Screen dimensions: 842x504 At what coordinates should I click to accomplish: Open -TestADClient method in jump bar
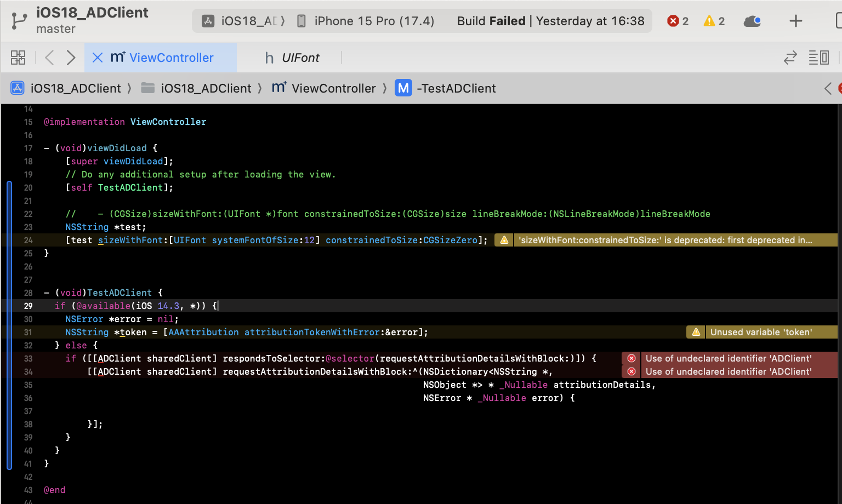(446, 88)
